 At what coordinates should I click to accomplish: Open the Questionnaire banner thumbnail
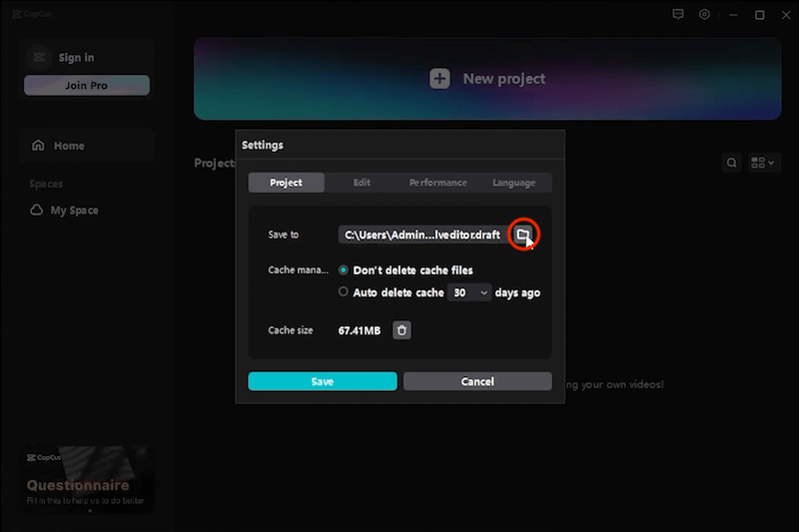pos(88,479)
